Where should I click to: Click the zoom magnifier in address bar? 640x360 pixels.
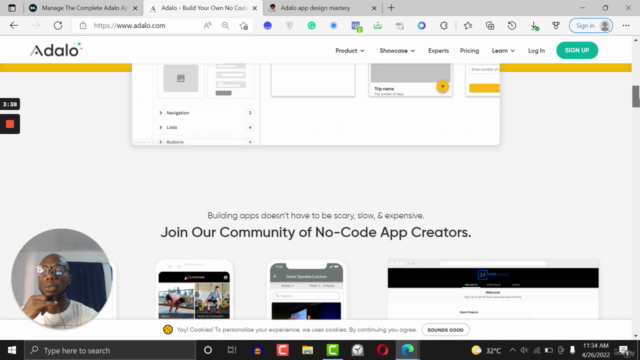point(225,25)
